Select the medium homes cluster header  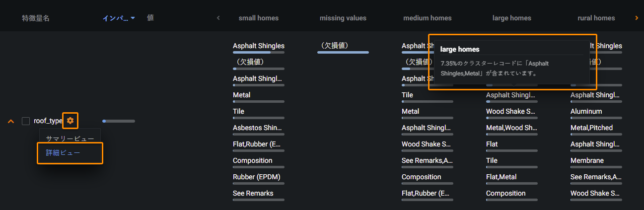point(427,18)
